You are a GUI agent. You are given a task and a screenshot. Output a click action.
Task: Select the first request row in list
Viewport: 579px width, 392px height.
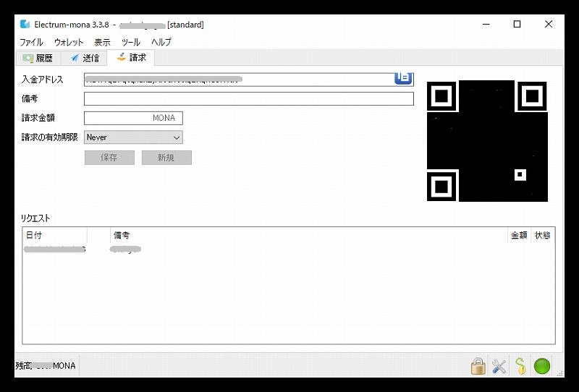pos(289,250)
